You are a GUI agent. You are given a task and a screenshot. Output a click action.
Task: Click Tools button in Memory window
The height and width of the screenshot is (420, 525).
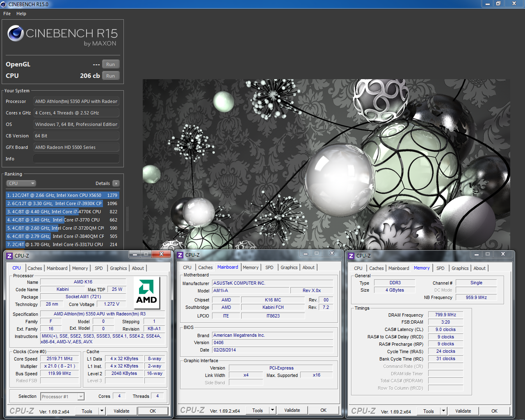[429, 411]
